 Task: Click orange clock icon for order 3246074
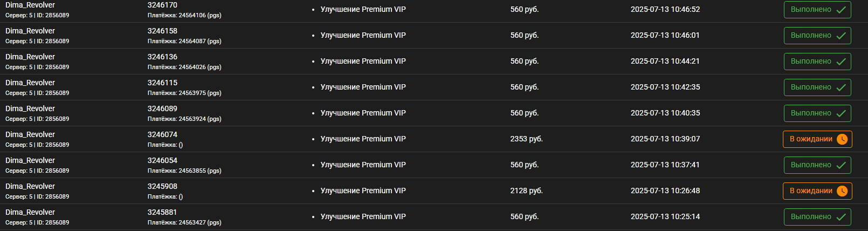pyautogui.click(x=842, y=139)
